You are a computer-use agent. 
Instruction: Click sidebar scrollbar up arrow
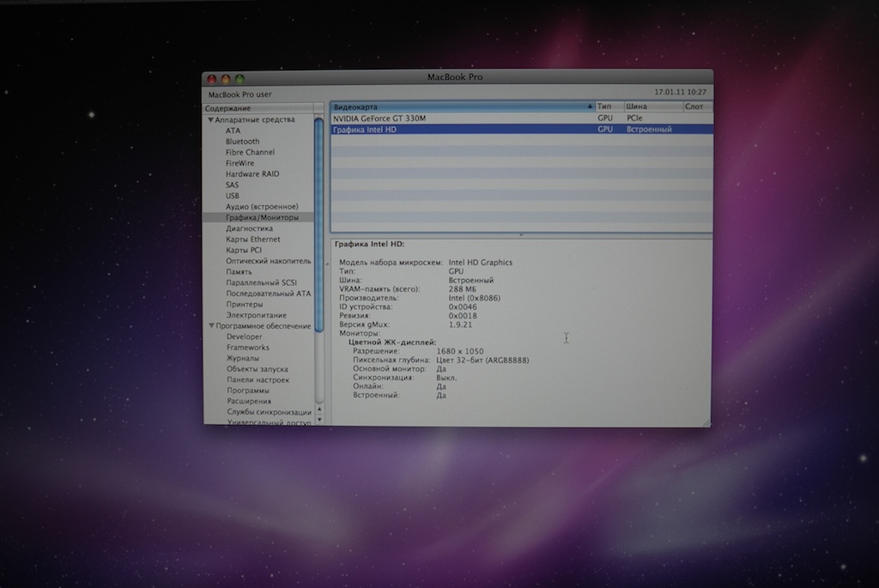(319, 409)
